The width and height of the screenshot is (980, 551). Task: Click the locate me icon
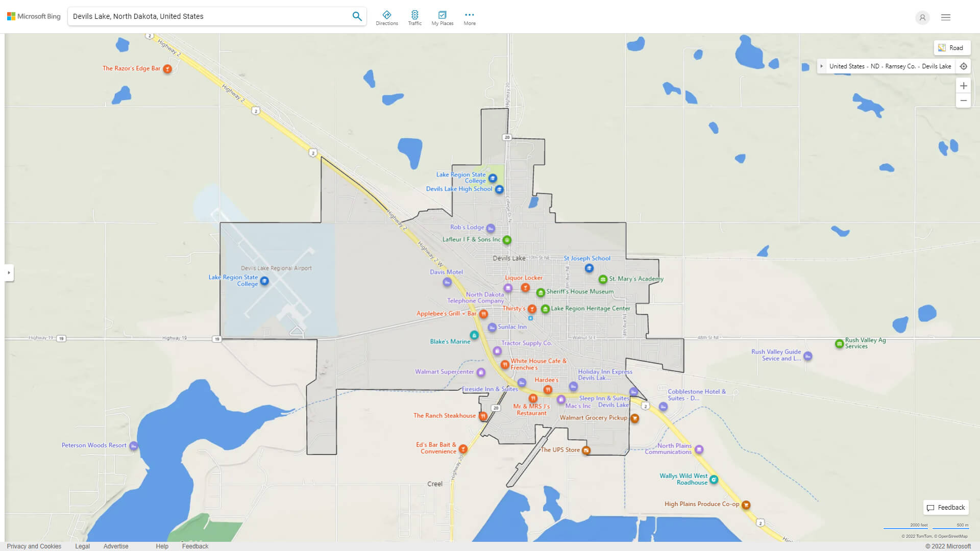click(x=963, y=66)
